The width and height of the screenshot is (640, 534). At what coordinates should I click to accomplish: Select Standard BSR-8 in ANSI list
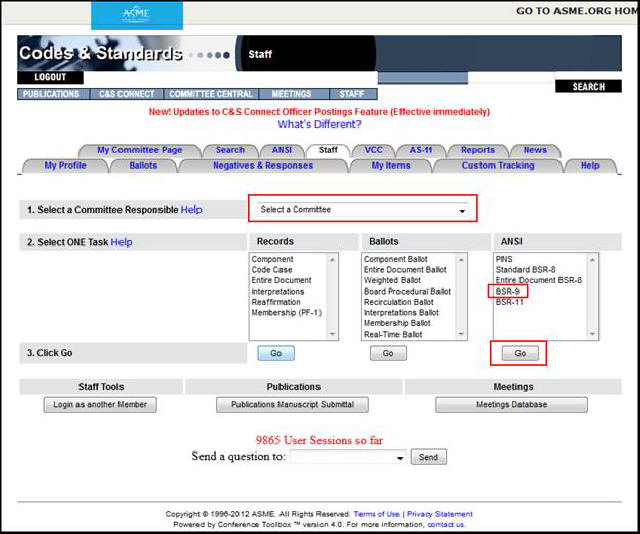coord(525,270)
